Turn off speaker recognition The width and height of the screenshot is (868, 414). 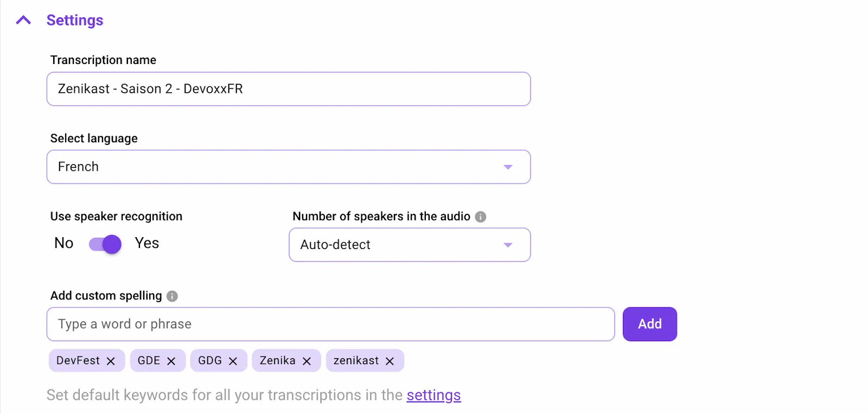[104, 244]
